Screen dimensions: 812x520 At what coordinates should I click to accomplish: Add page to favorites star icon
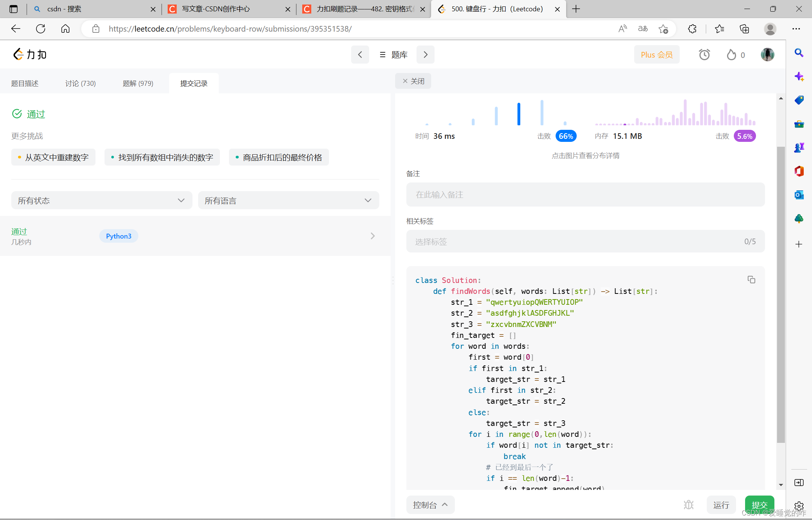(x=663, y=29)
